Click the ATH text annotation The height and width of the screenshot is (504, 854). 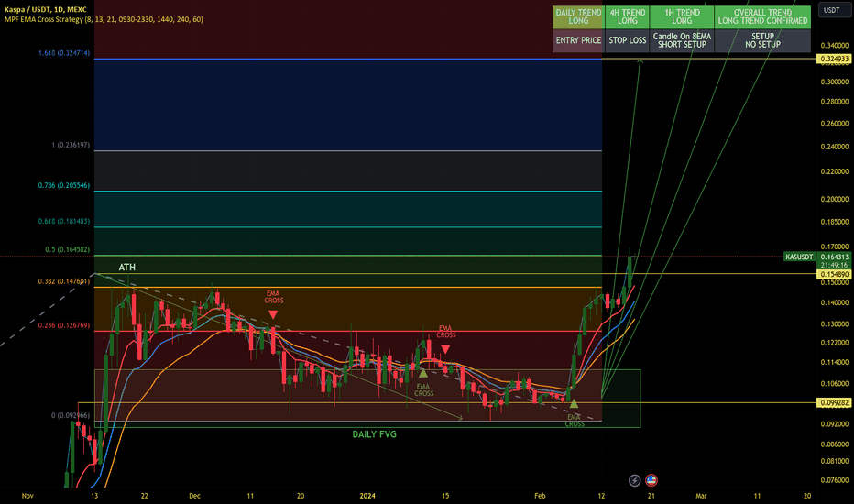(x=126, y=267)
